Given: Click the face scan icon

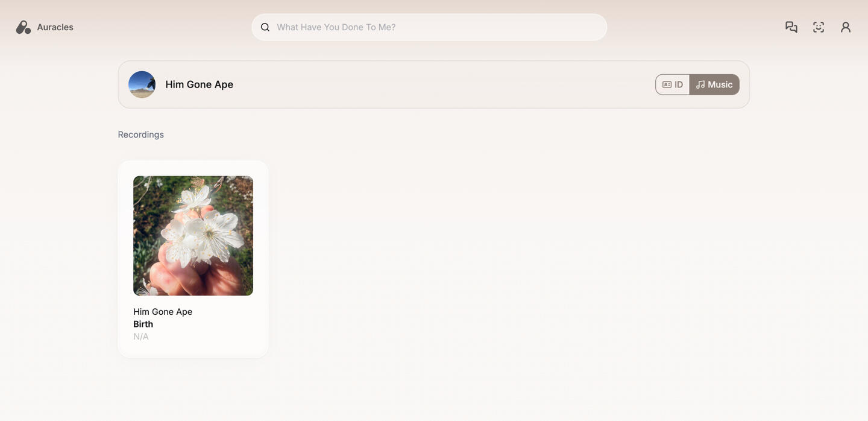Looking at the screenshot, I should point(819,27).
